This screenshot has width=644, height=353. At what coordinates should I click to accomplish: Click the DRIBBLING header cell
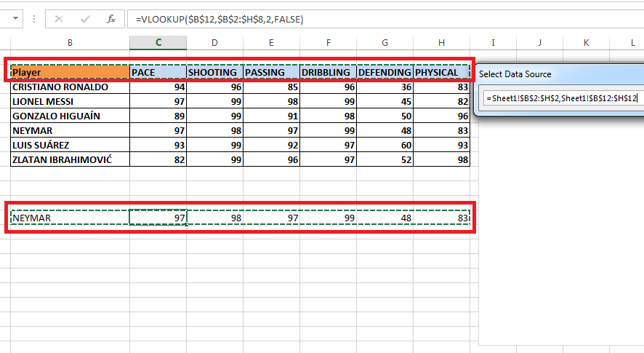point(328,72)
